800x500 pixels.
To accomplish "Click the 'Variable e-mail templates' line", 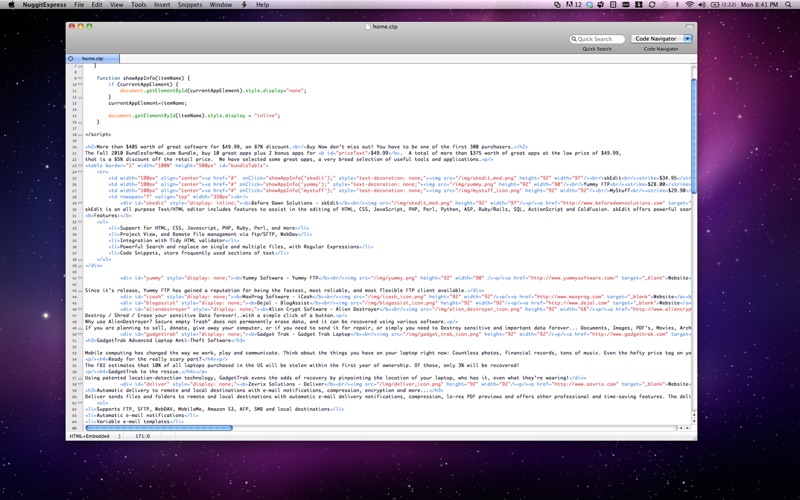I will pyautogui.click(x=135, y=421).
